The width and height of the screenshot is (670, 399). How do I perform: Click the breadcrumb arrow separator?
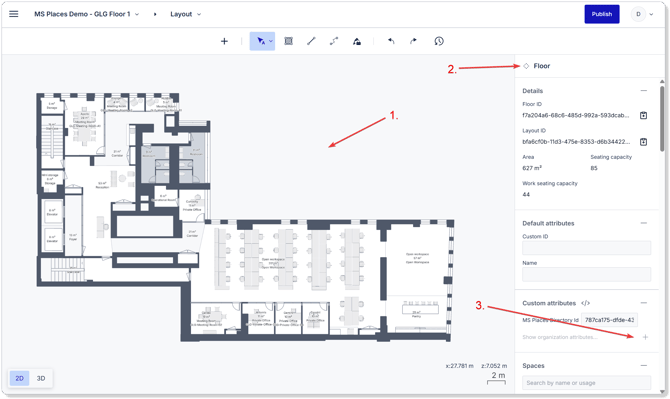pyautogui.click(x=155, y=14)
